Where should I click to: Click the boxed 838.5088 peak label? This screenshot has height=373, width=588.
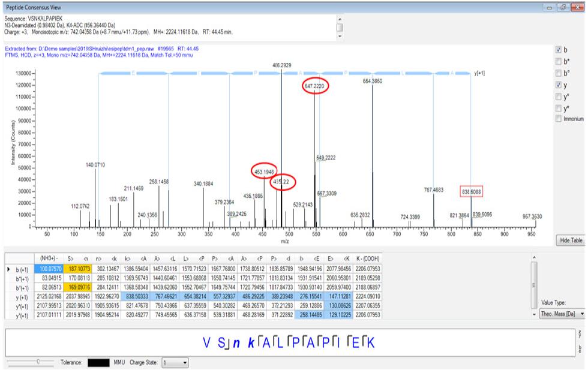(471, 191)
